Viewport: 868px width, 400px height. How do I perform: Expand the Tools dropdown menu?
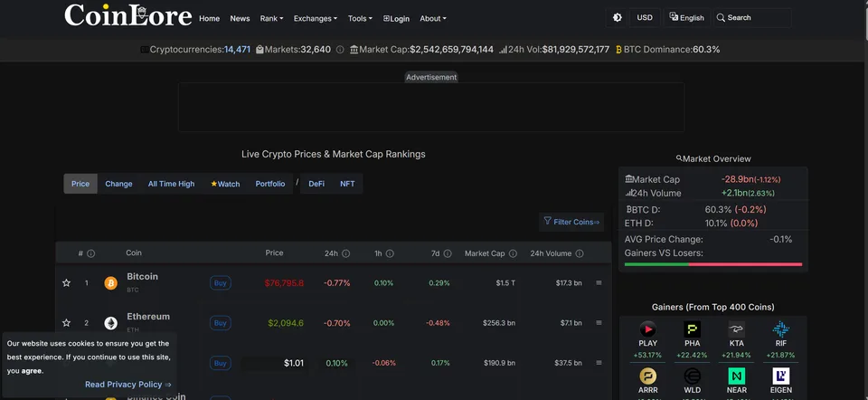(x=360, y=18)
